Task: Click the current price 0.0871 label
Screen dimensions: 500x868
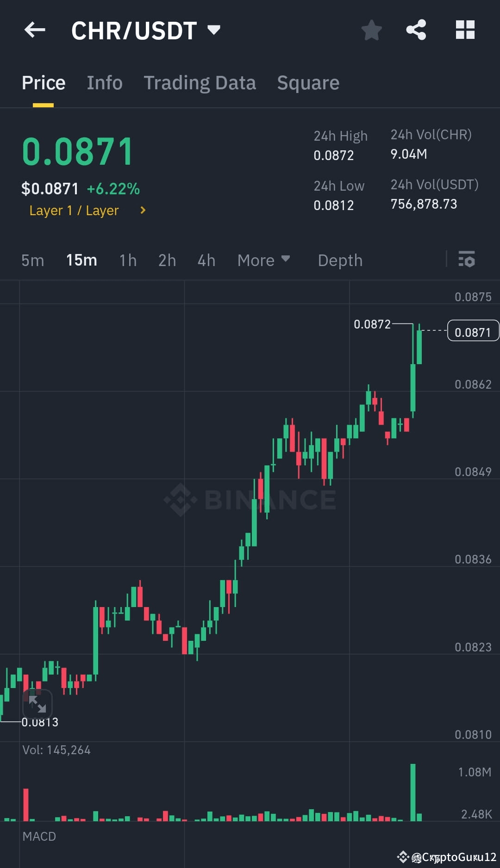Action: point(473,330)
